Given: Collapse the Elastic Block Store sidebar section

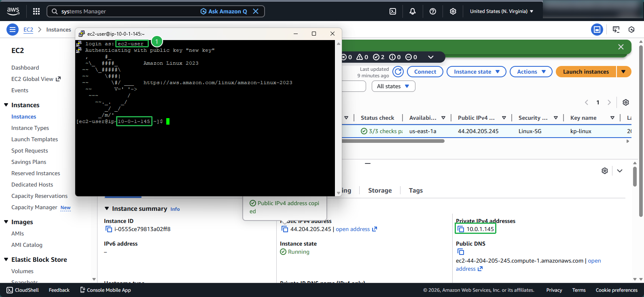Looking at the screenshot, I should pos(6,260).
